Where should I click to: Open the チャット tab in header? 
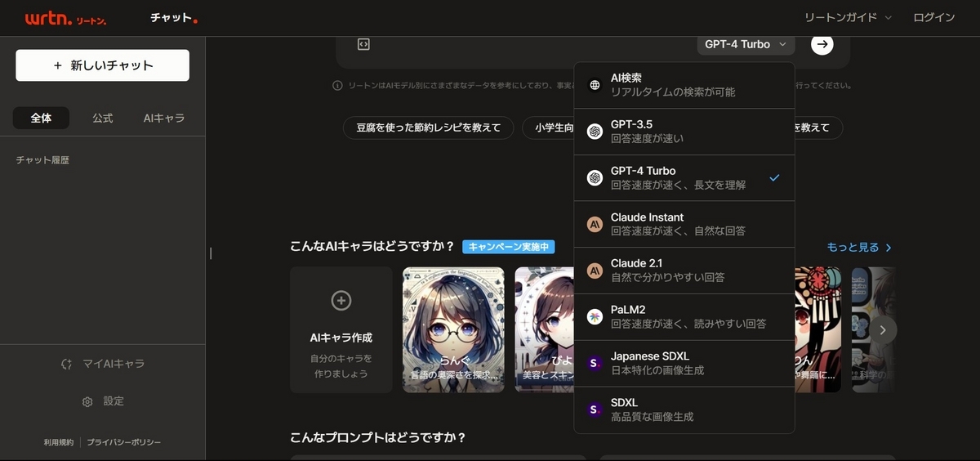click(x=173, y=18)
